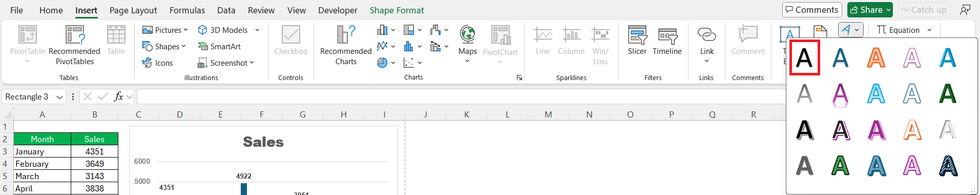Click the Recommended Charts button
980x195 pixels.
click(346, 45)
